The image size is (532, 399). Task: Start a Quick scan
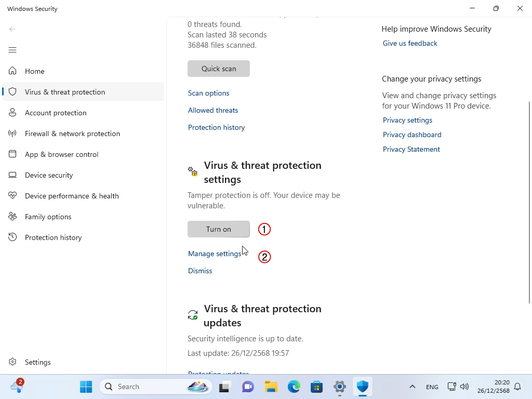pos(218,69)
